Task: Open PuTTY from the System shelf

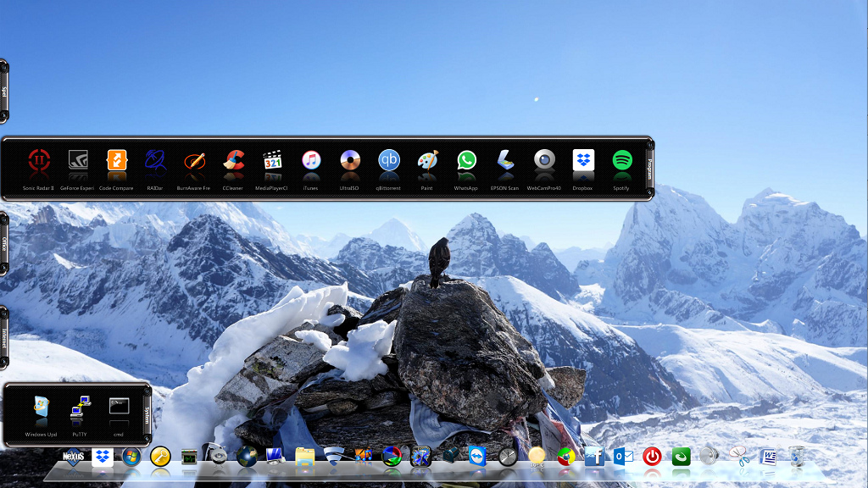Action: click(x=81, y=408)
